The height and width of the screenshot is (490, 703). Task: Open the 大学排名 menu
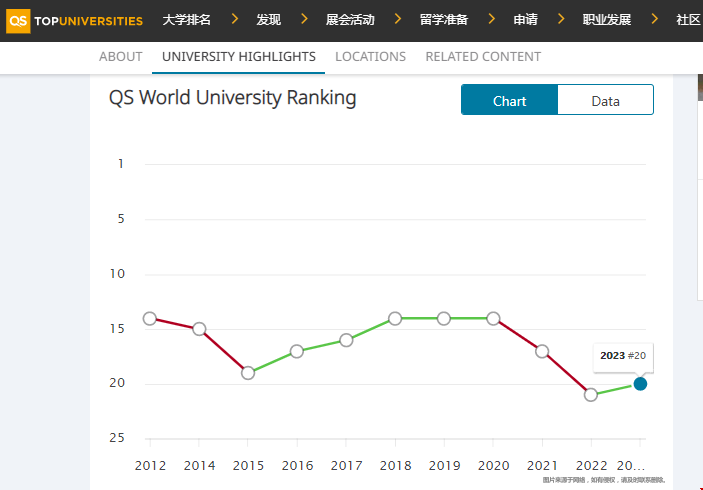187,20
